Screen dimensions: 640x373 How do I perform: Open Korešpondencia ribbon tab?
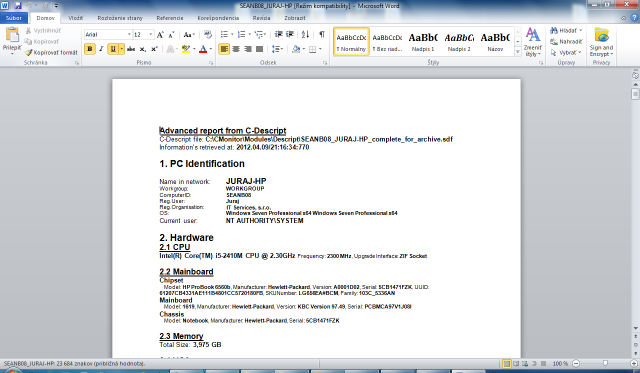click(x=218, y=18)
